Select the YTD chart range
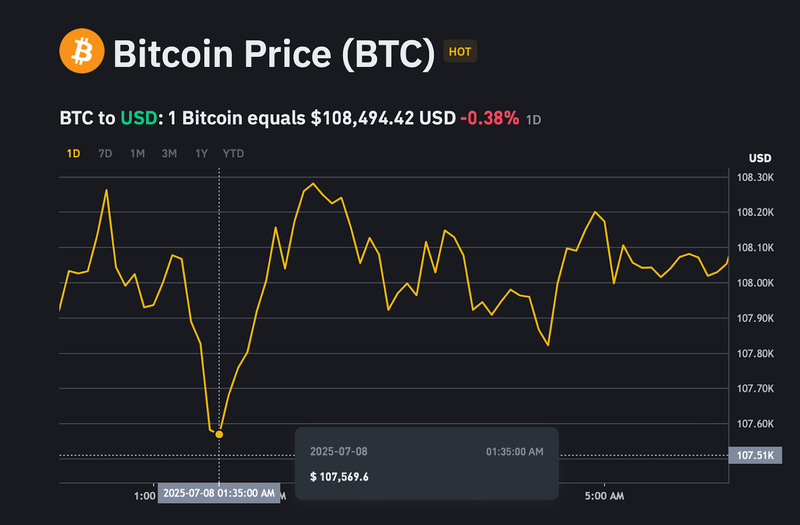800x525 pixels. click(233, 153)
